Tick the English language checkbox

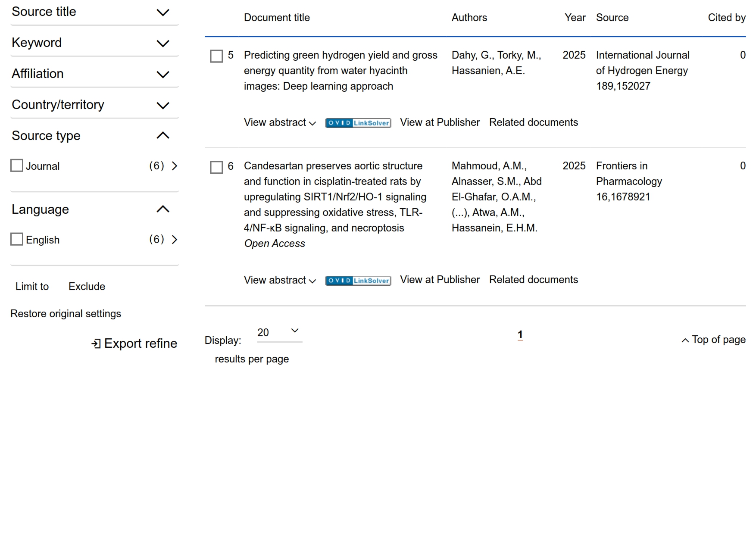tap(17, 239)
